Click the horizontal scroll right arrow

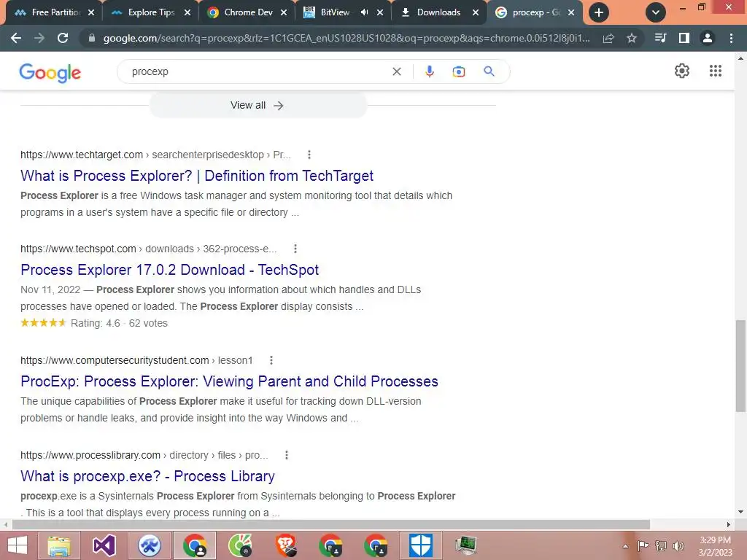pos(729,524)
